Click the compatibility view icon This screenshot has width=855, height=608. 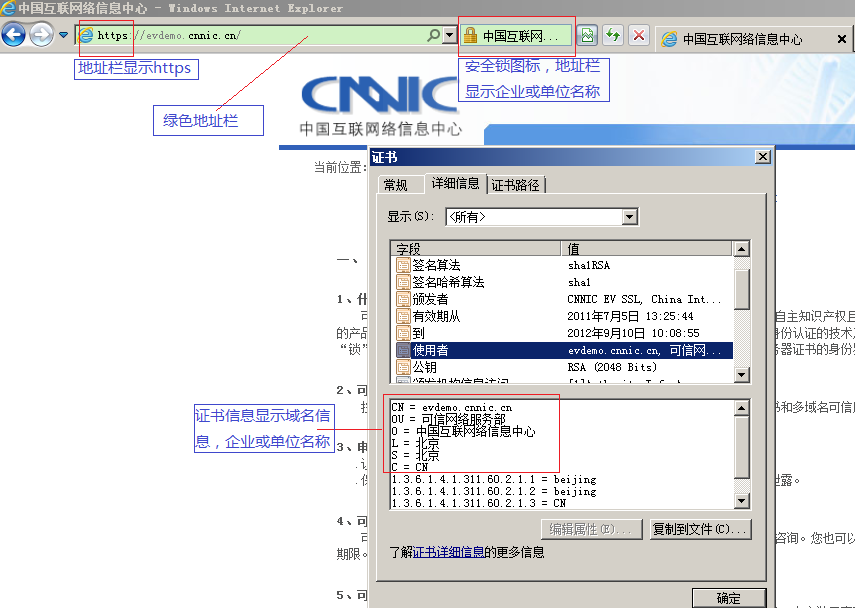click(587, 36)
